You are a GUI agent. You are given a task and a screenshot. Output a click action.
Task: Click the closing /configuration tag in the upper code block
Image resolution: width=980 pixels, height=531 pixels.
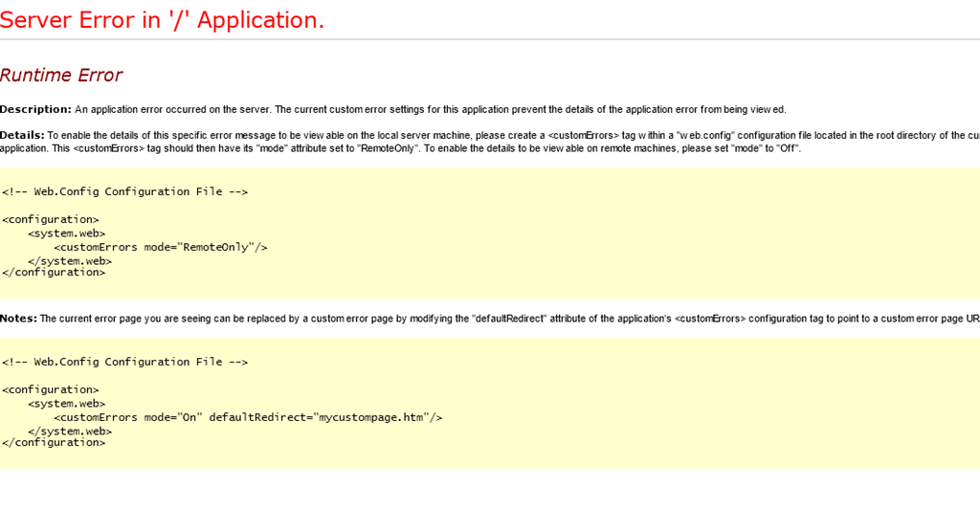pos(54,273)
